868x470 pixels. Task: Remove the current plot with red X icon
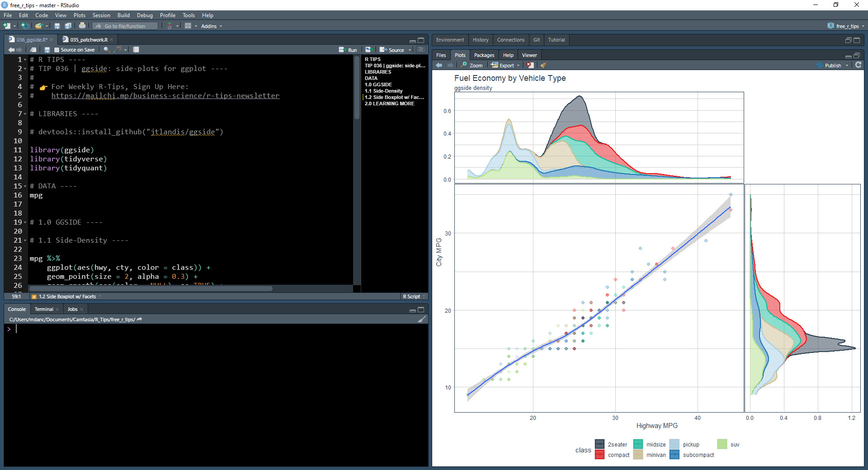pyautogui.click(x=530, y=65)
